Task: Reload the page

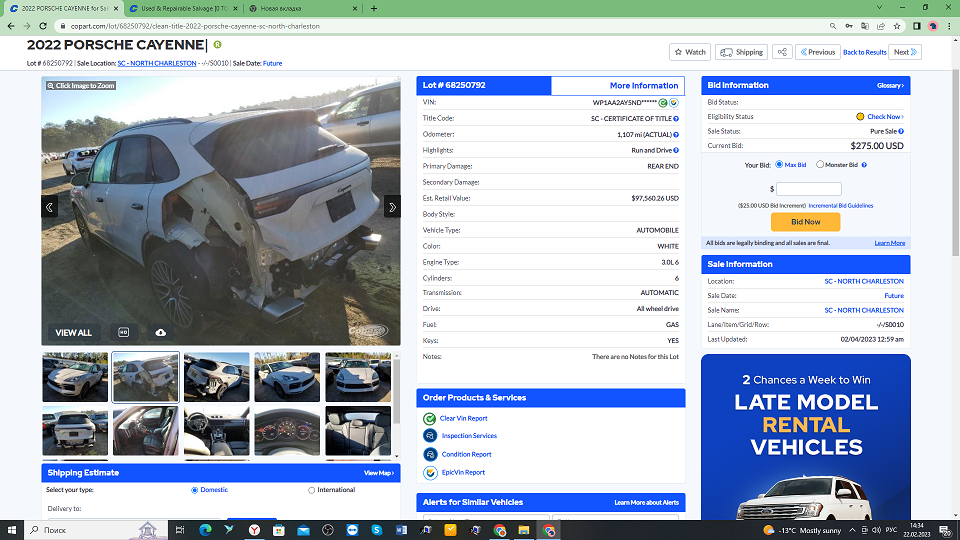Action: point(43,26)
